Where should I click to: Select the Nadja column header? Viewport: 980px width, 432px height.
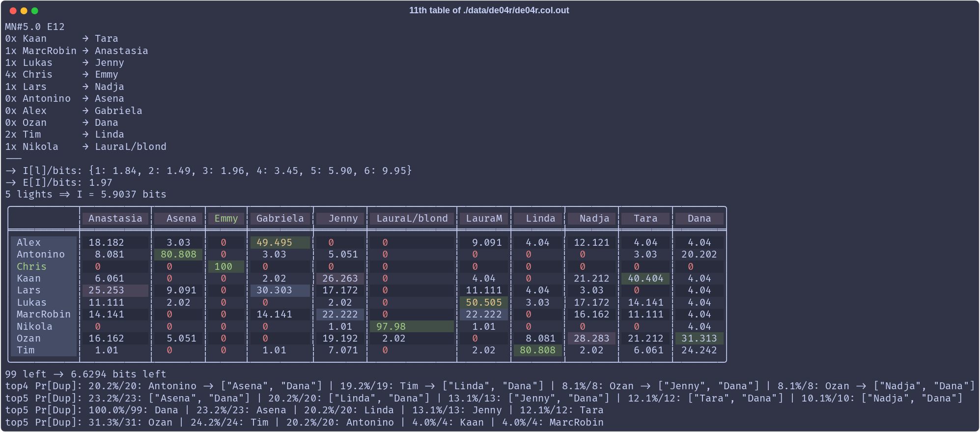click(592, 218)
